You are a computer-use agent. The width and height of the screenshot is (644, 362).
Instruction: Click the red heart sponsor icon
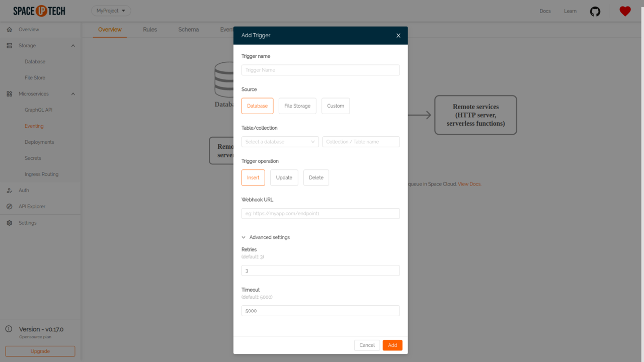click(625, 11)
